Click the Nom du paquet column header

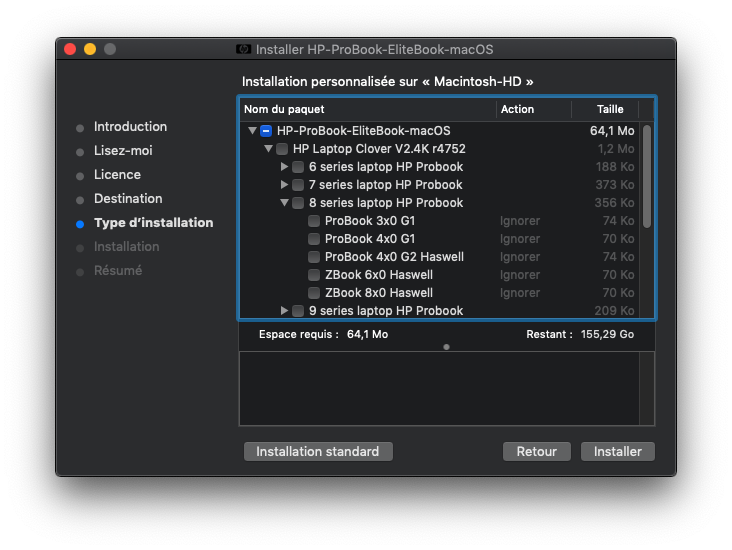[x=368, y=109]
